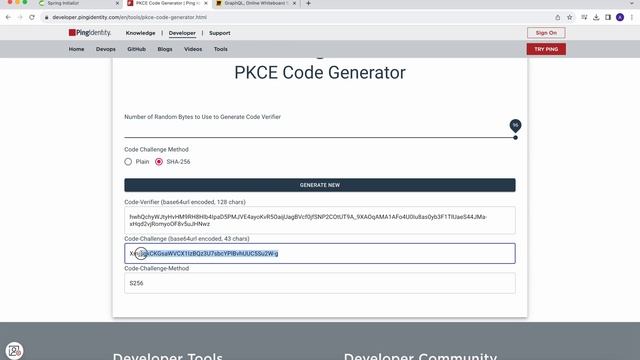The width and height of the screenshot is (640, 360).
Task: Open the reading list toolbar icon
Action: pyautogui.click(x=584, y=18)
